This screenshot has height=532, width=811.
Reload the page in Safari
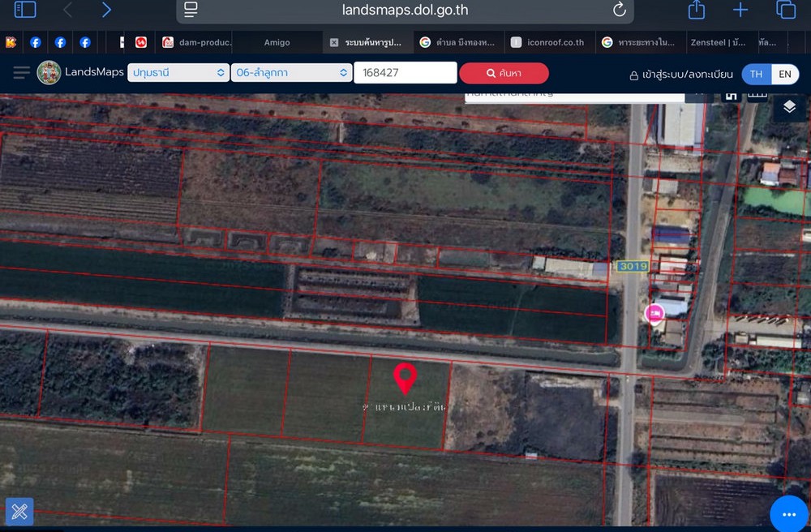tap(619, 10)
